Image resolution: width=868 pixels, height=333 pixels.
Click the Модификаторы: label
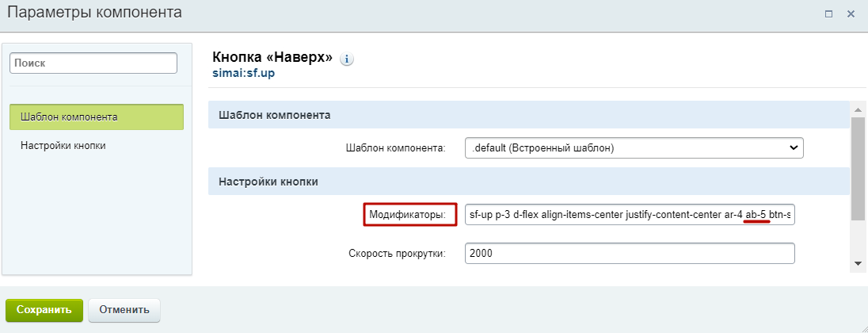[x=410, y=214]
